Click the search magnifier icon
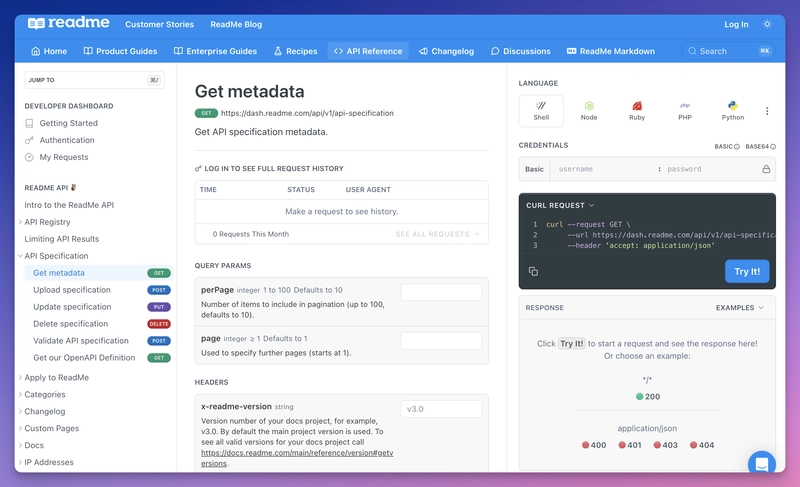Image resolution: width=800 pixels, height=487 pixels. pos(692,51)
